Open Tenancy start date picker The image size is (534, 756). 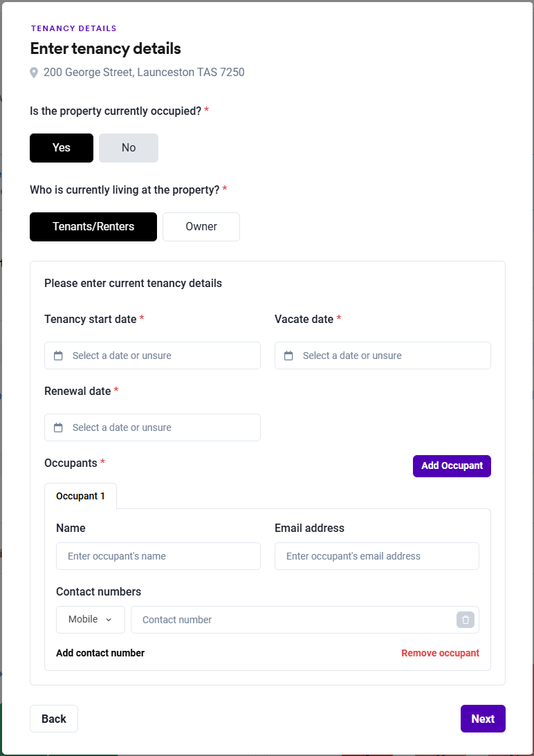[159, 356]
